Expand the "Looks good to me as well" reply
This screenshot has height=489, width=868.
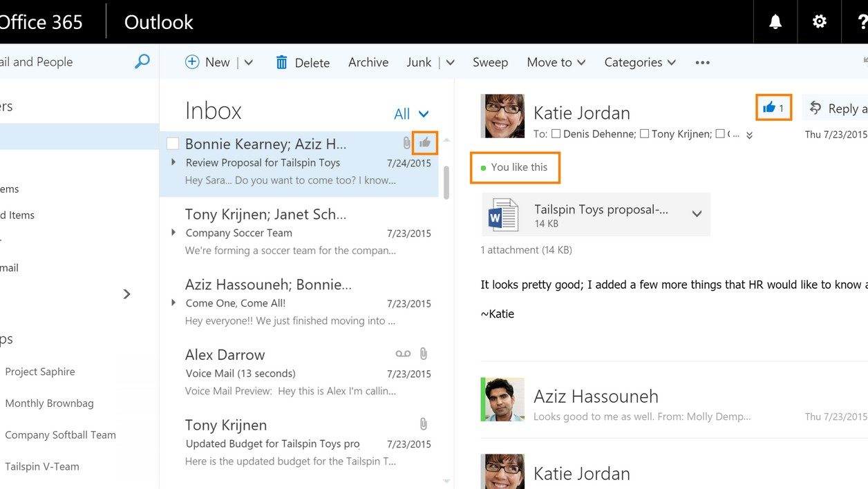642,416
